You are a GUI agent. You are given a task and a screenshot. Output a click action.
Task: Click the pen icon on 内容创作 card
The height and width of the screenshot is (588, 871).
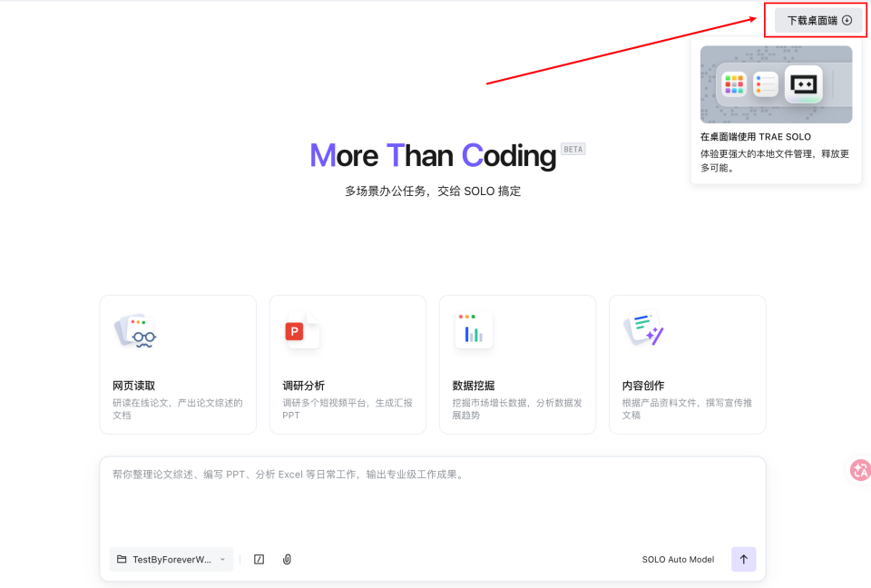tap(642, 330)
